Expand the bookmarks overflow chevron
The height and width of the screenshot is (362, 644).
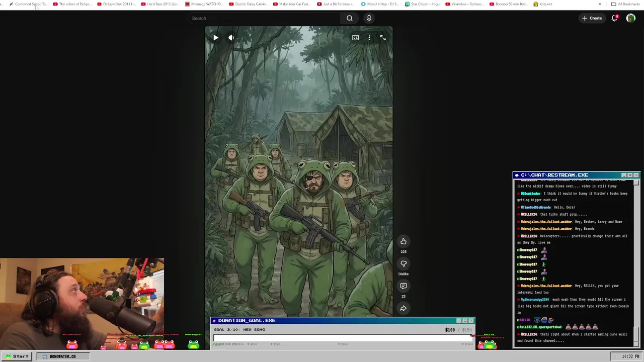599,4
